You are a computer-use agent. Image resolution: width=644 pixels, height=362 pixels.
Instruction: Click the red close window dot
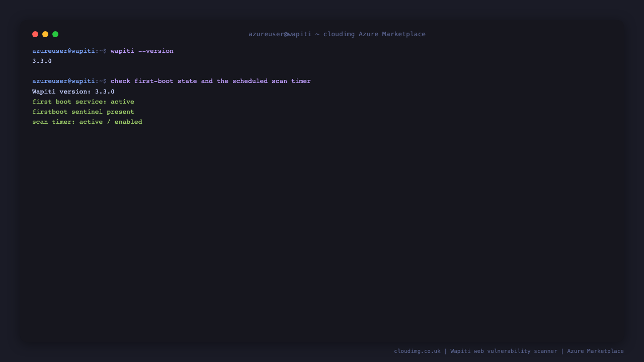35,34
